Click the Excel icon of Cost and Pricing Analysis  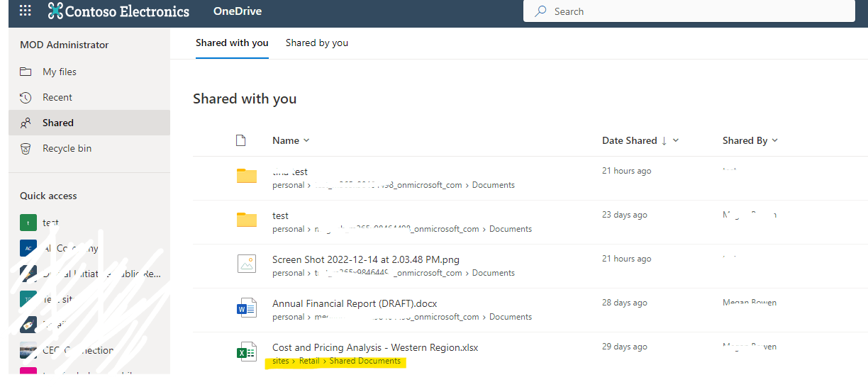click(246, 352)
